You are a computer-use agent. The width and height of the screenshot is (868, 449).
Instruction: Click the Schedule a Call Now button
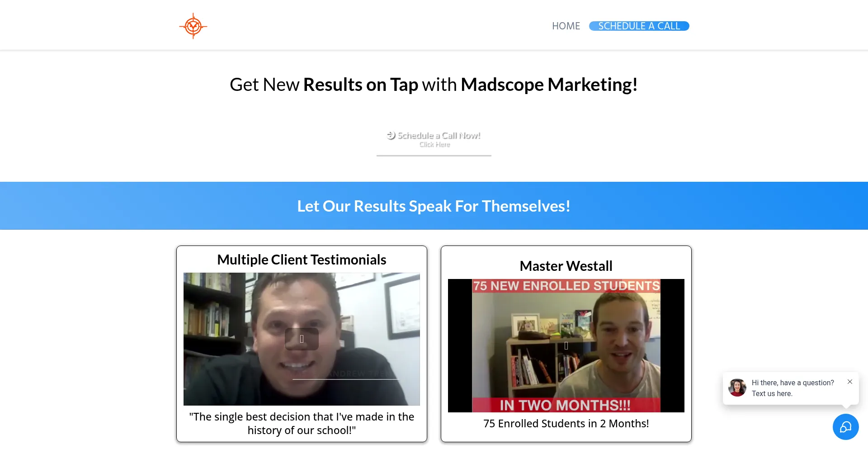434,139
